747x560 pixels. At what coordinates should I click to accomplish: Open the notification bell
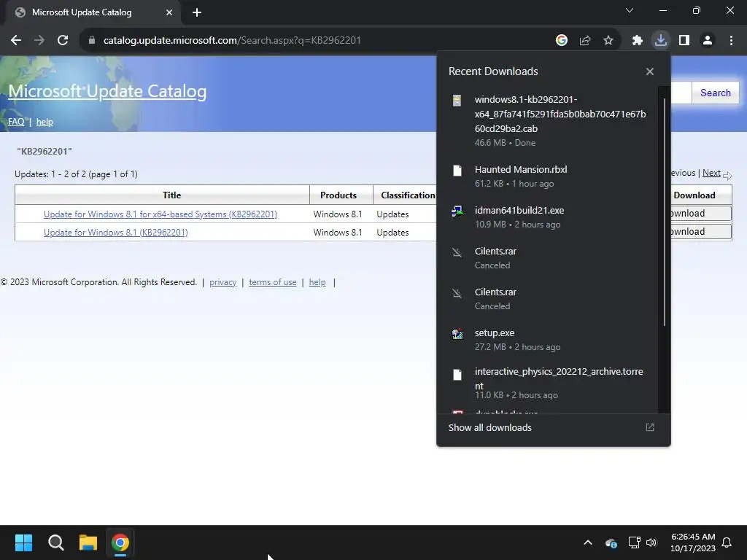click(727, 542)
